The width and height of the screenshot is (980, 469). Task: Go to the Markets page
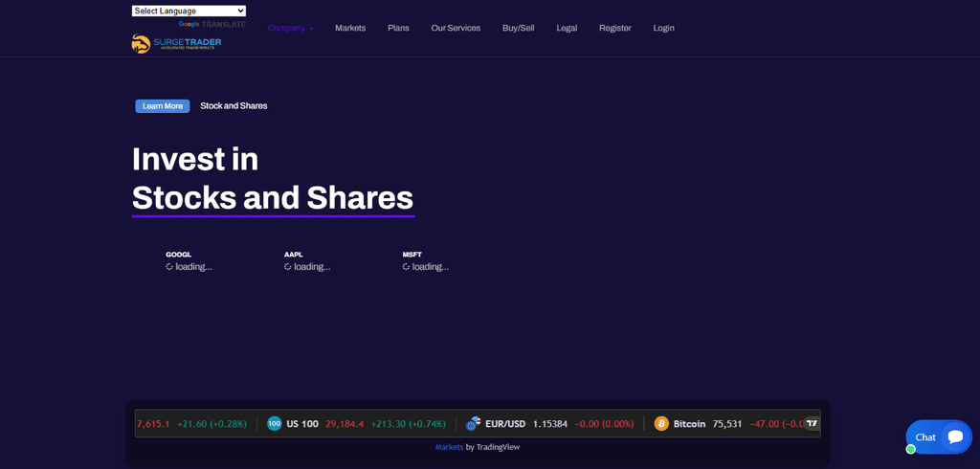350,28
